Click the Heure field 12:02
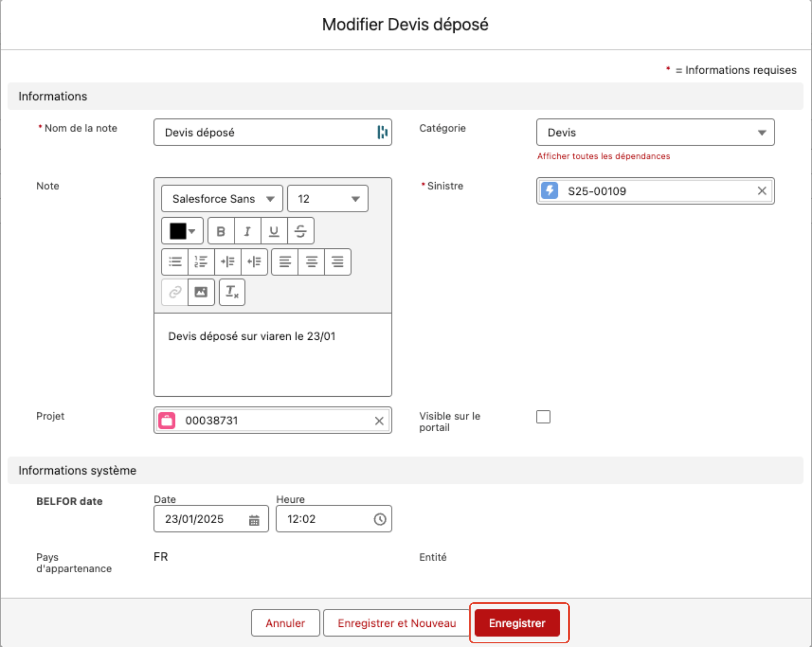Image resolution: width=812 pixels, height=647 pixels. pyautogui.click(x=334, y=519)
